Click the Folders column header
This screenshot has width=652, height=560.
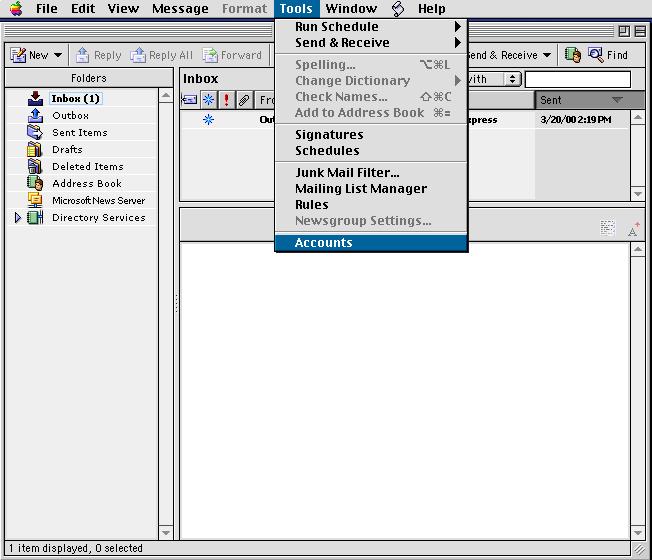click(89, 78)
